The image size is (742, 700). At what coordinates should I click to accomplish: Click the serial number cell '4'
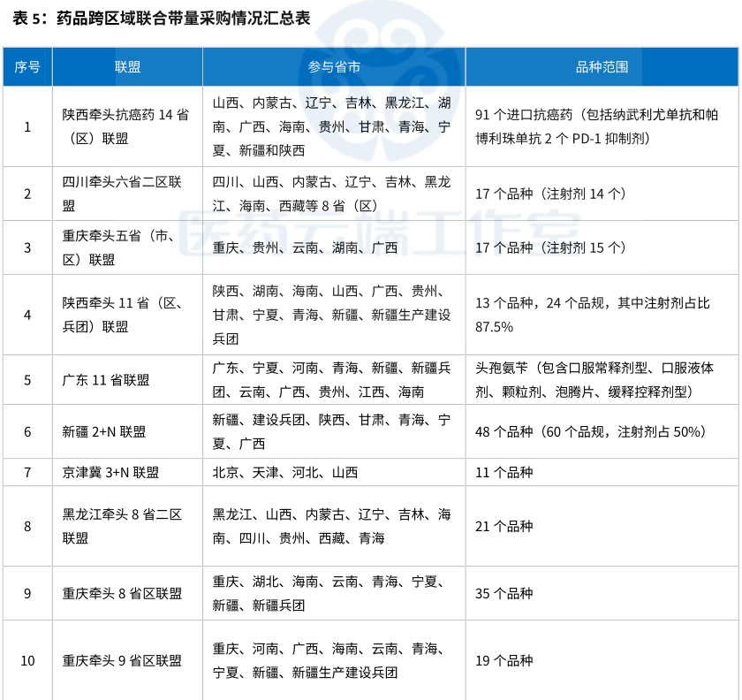coord(27,315)
